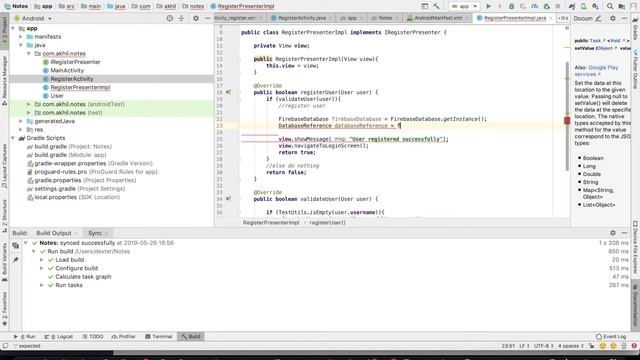The image size is (640, 360).
Task: Click the editor vertical scrollbar
Action: 567,116
